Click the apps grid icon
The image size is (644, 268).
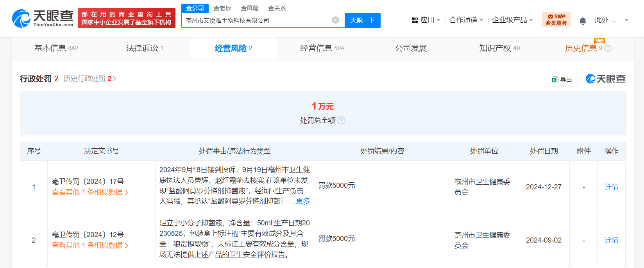pyautogui.click(x=415, y=20)
